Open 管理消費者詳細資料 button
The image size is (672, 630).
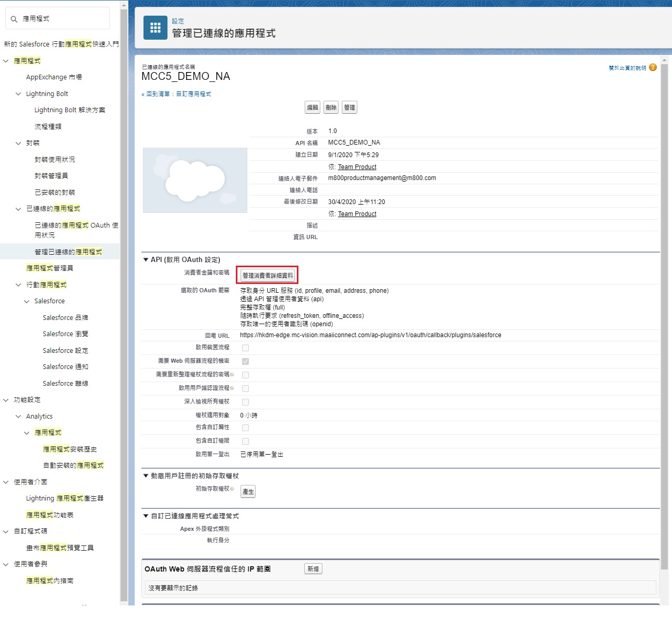(268, 276)
